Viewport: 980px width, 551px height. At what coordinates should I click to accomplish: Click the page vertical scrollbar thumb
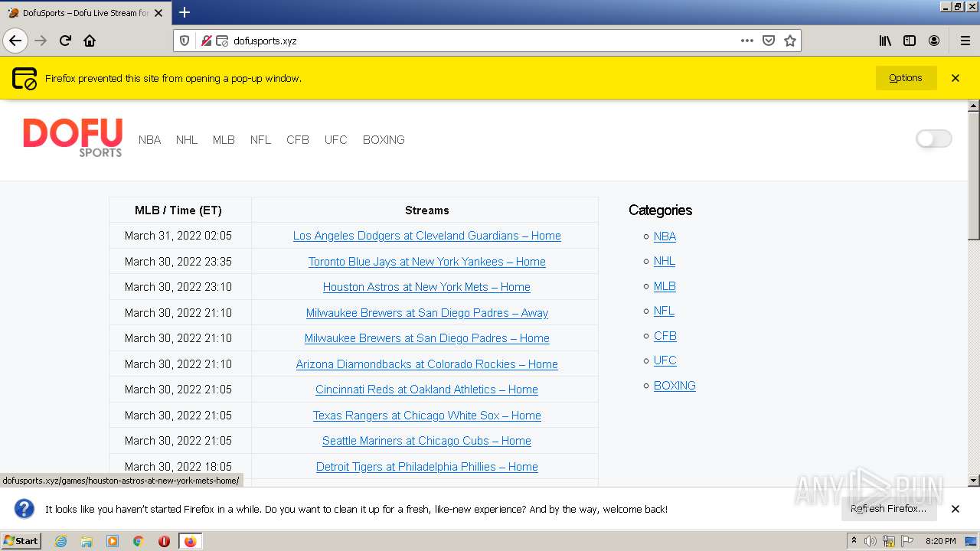pyautogui.click(x=974, y=174)
